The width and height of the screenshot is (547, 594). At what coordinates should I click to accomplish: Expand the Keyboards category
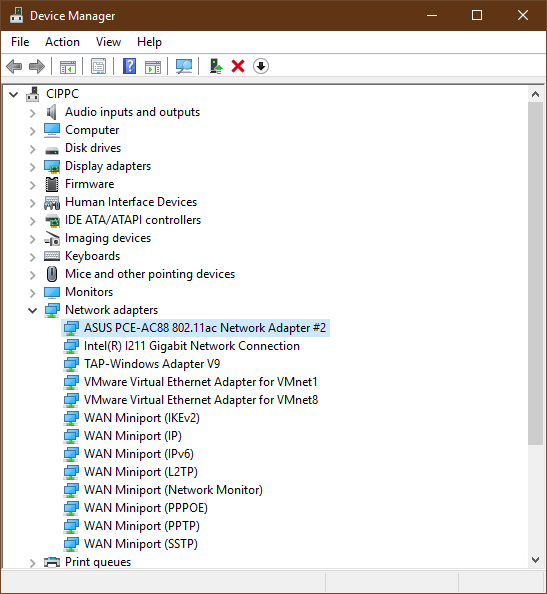click(x=33, y=257)
